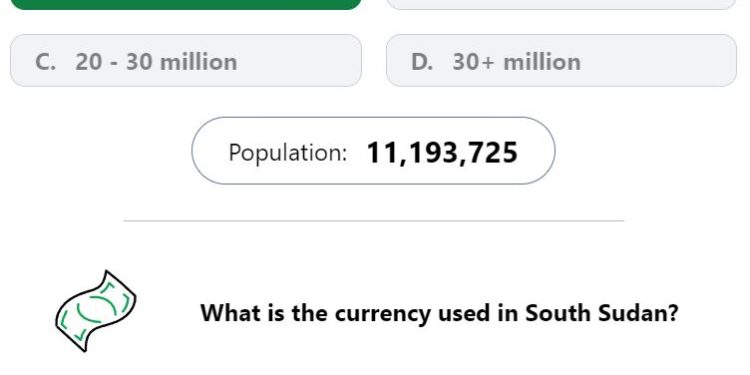
Task: Click the green markings inside the banknote icon
Action: pos(96,310)
